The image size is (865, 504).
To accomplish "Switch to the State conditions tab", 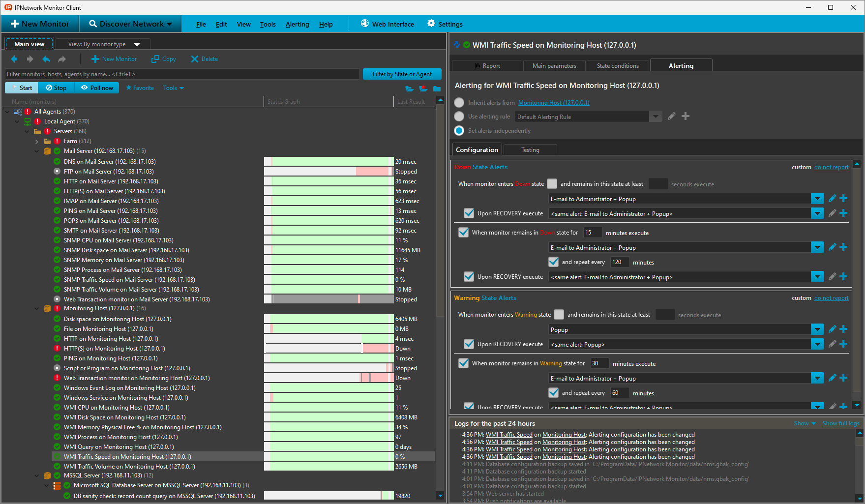I will (618, 66).
